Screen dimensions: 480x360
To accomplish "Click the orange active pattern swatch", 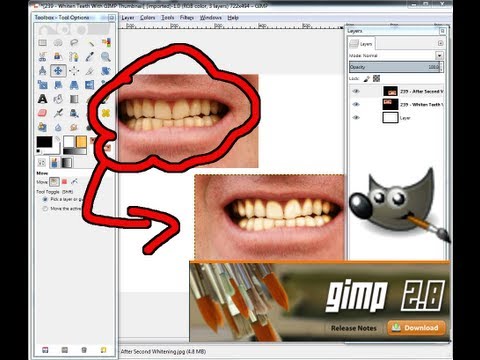I will click(81, 142).
